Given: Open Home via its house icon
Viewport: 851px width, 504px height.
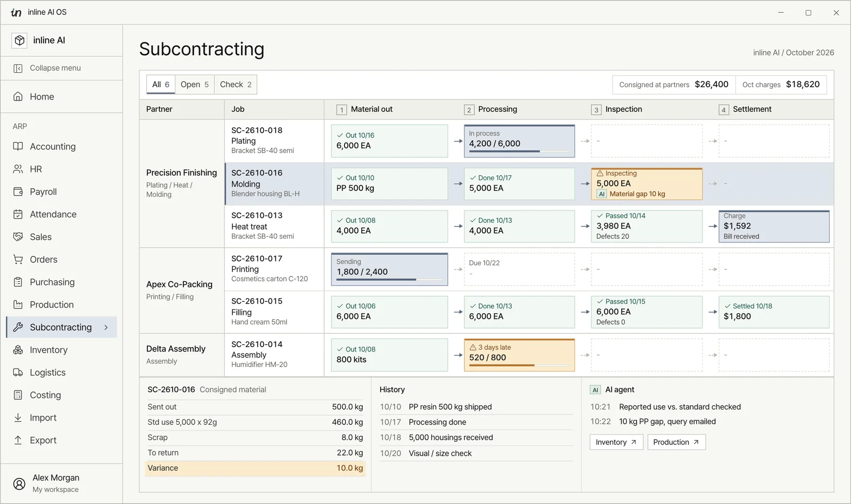Looking at the screenshot, I should tap(18, 97).
